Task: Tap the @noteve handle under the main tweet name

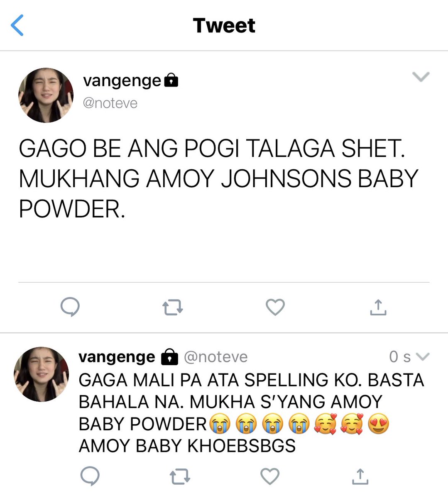Action: point(110,103)
